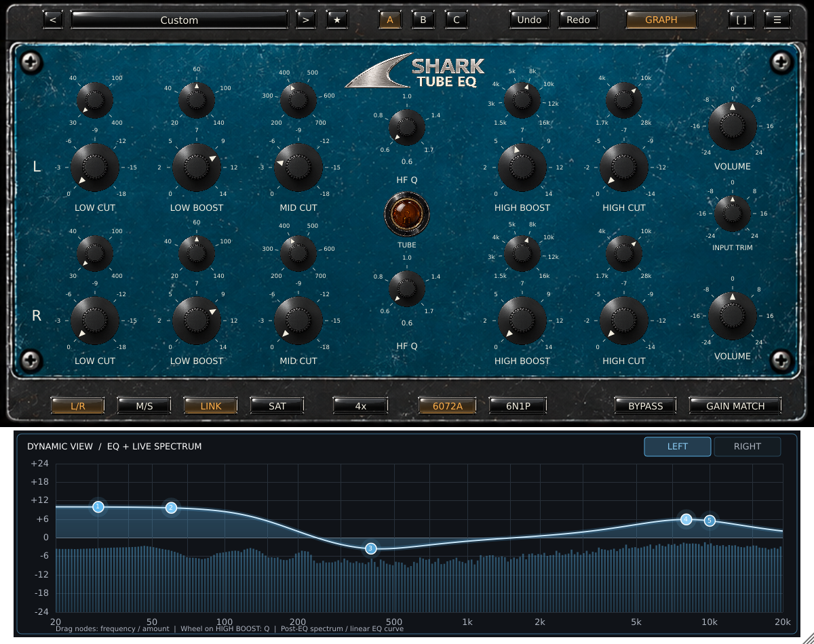Click L low cut frequency knob (30-400)

click(x=95, y=100)
